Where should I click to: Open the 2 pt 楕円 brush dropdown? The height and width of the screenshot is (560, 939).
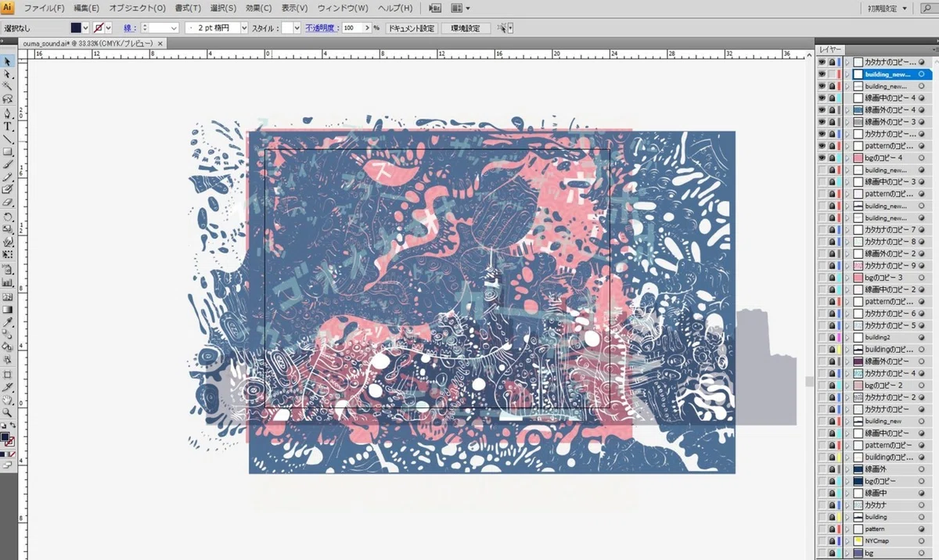244,27
